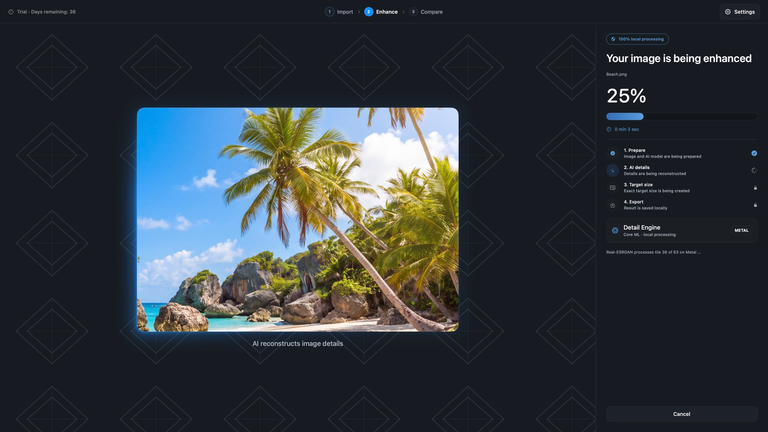Click the Target size step icon

pyautogui.click(x=612, y=188)
